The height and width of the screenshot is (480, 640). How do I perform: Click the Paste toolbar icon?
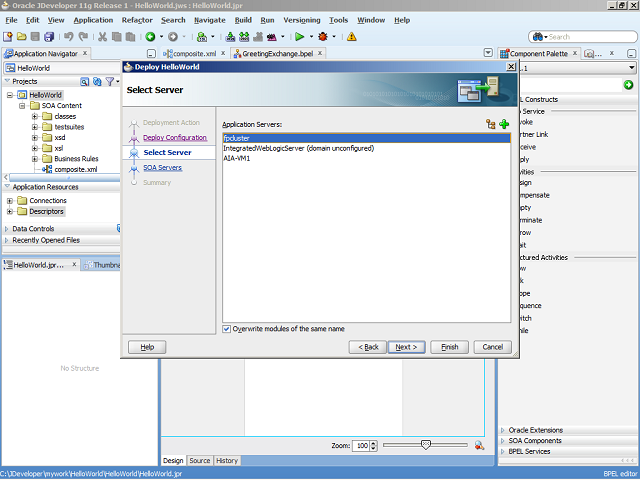point(130,37)
